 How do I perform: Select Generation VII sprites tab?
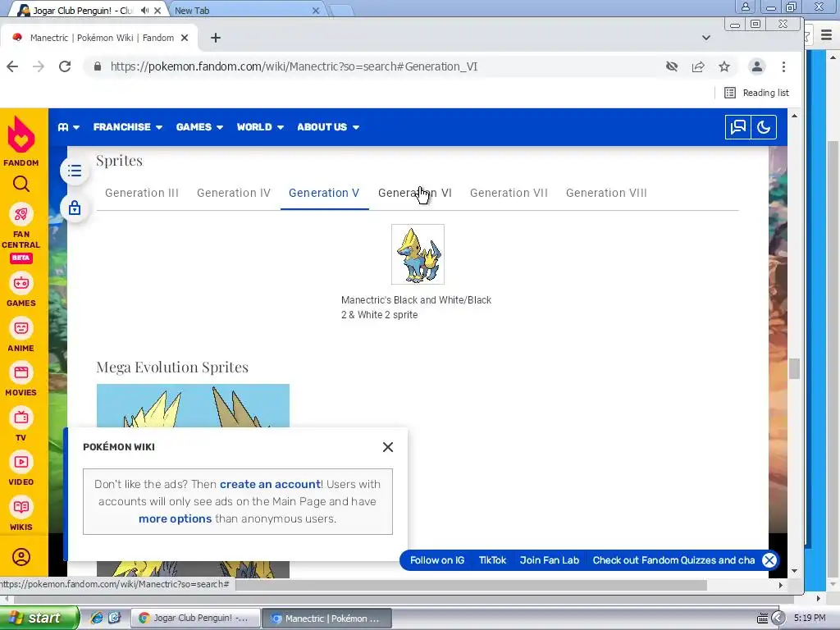pos(509,193)
